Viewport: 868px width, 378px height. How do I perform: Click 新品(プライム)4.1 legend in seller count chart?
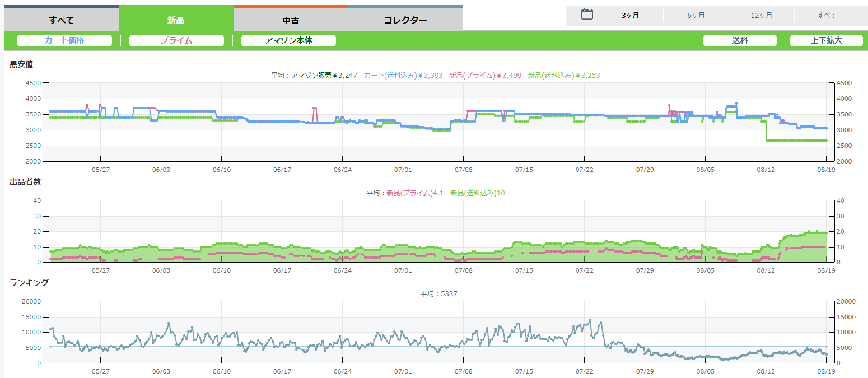point(415,193)
